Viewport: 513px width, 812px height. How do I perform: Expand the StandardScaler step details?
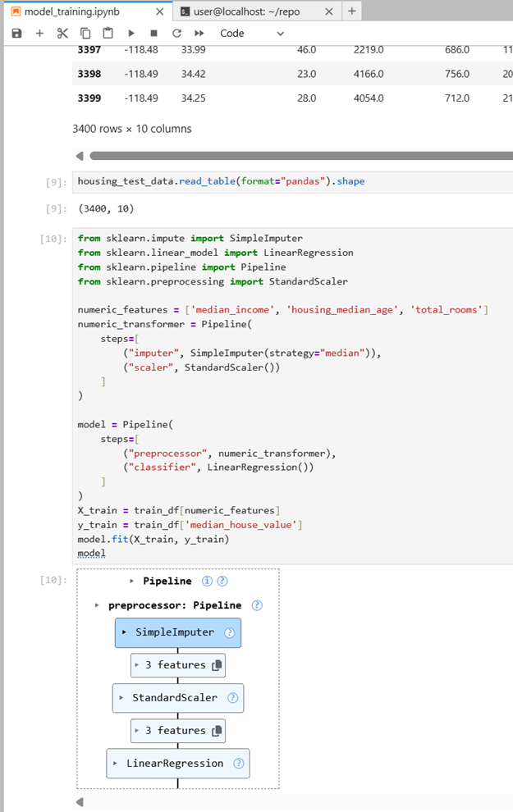pos(121,698)
